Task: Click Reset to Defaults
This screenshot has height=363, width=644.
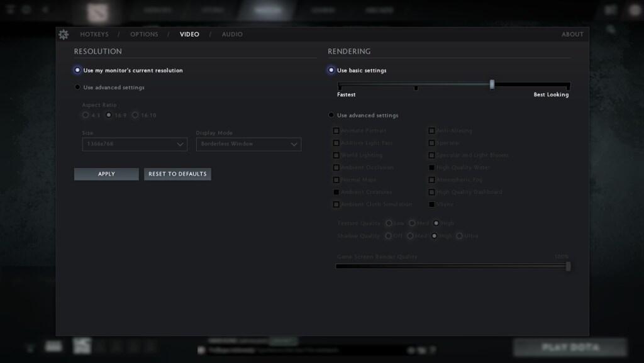Action: click(177, 174)
